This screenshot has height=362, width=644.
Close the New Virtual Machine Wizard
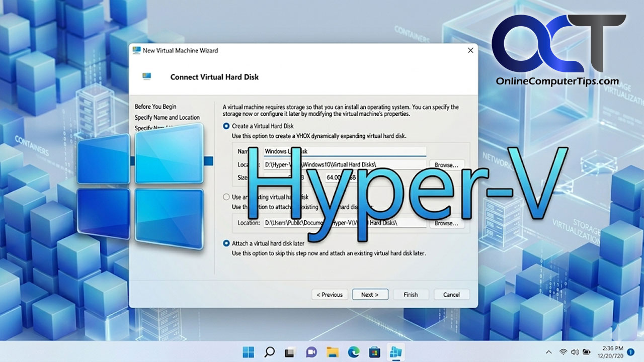pyautogui.click(x=470, y=50)
